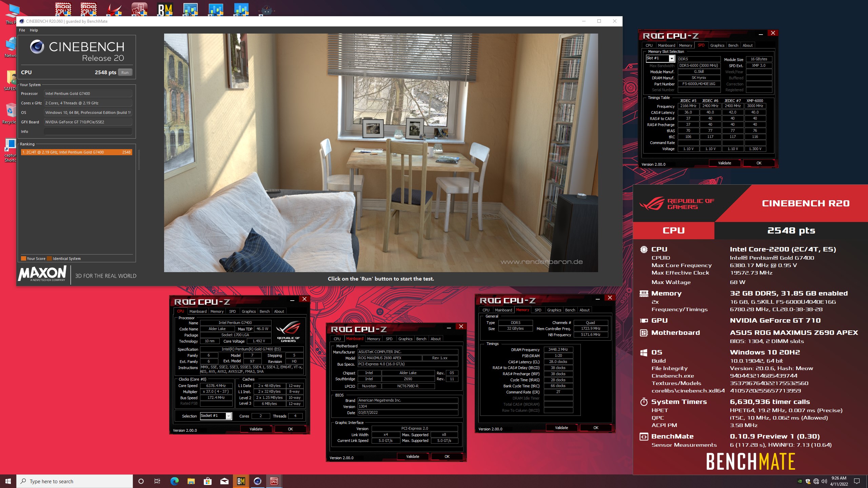The image size is (868, 488).
Task: Open the dark cat face desktop shortcut
Action: (x=267, y=10)
